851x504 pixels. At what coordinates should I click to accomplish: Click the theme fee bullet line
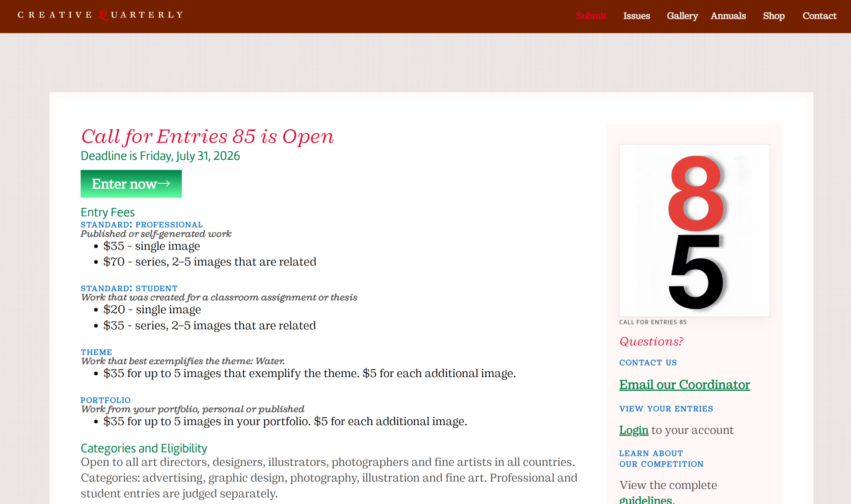coord(309,373)
